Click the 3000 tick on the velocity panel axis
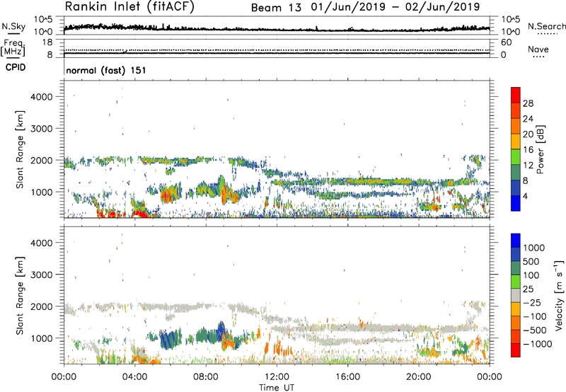Image resolution: width=566 pixels, height=392 pixels. tap(42, 275)
